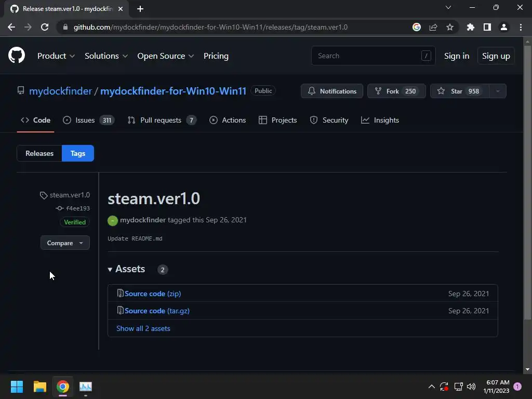Expand the Solutions menu
532x399 pixels.
coord(106,56)
